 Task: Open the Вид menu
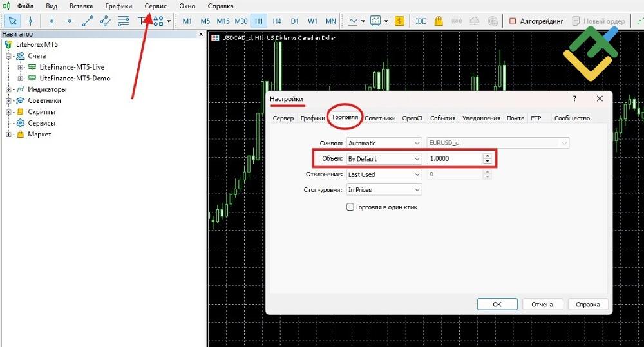point(52,6)
